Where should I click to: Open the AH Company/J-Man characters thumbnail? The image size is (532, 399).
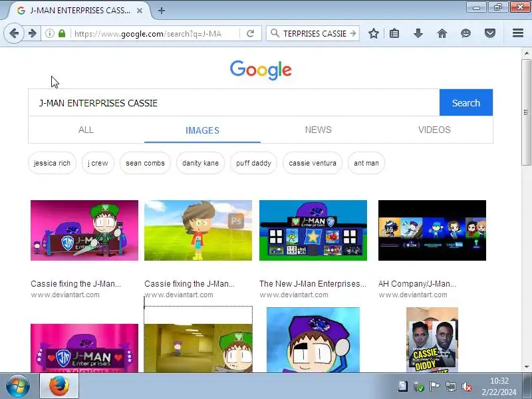pos(432,230)
